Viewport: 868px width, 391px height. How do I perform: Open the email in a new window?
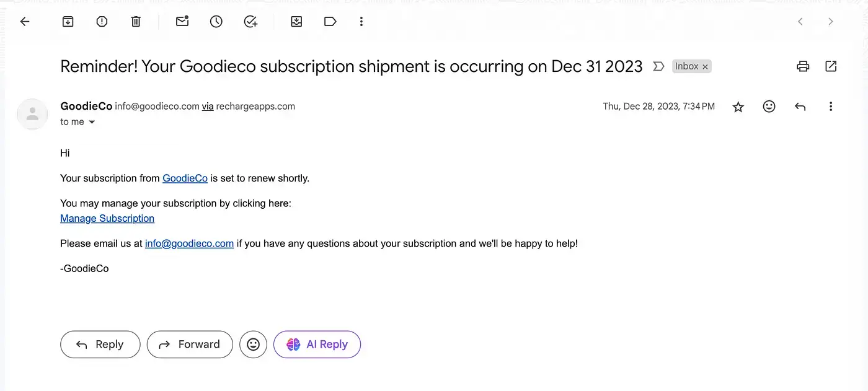831,66
